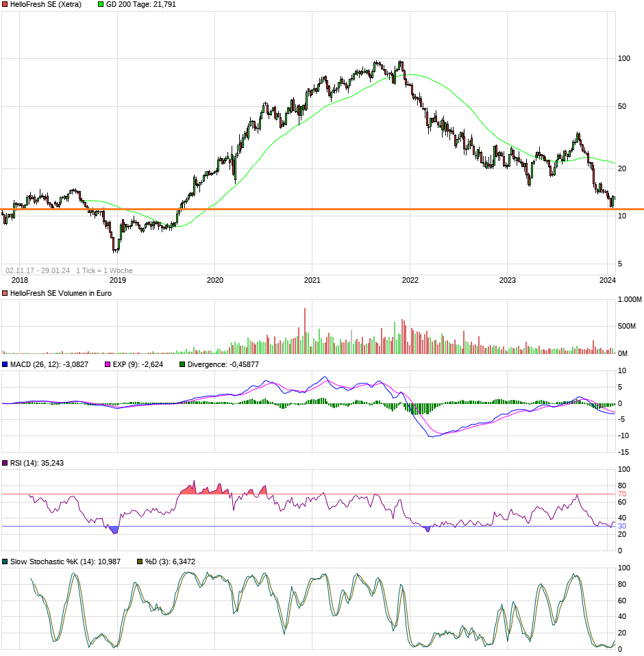Click the olive %D (3) legend swatch

click(x=140, y=562)
